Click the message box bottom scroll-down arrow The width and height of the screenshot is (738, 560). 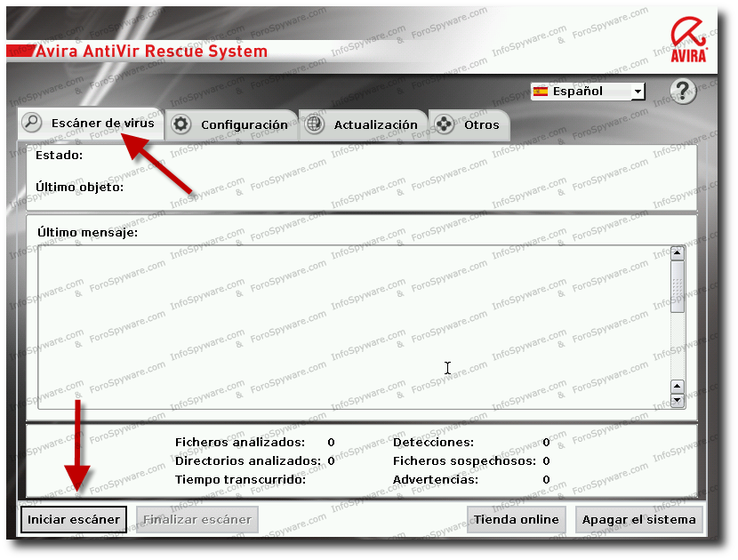(x=678, y=401)
